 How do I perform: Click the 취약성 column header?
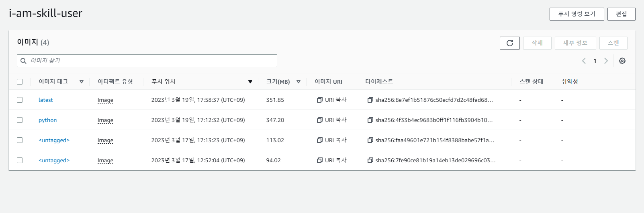click(x=570, y=82)
